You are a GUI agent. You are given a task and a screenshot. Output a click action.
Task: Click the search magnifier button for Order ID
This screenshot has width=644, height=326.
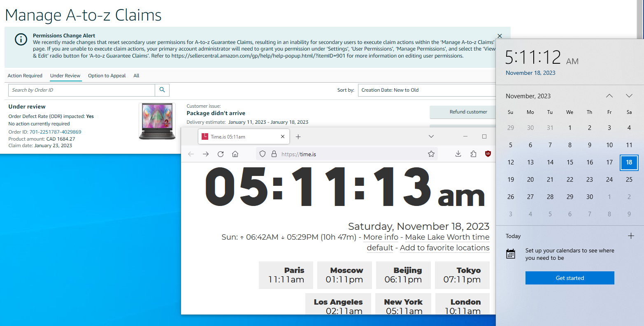point(162,90)
